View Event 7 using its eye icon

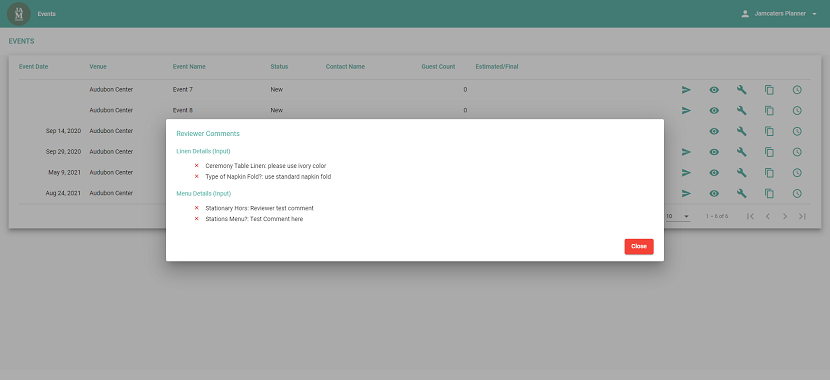coord(714,90)
